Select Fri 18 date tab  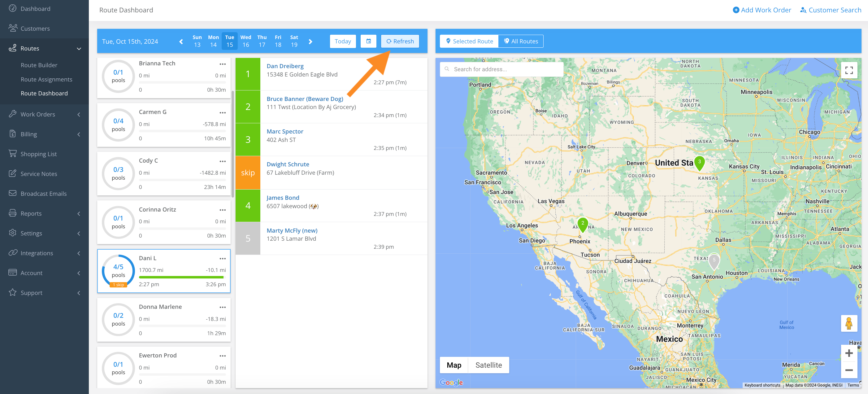click(278, 41)
